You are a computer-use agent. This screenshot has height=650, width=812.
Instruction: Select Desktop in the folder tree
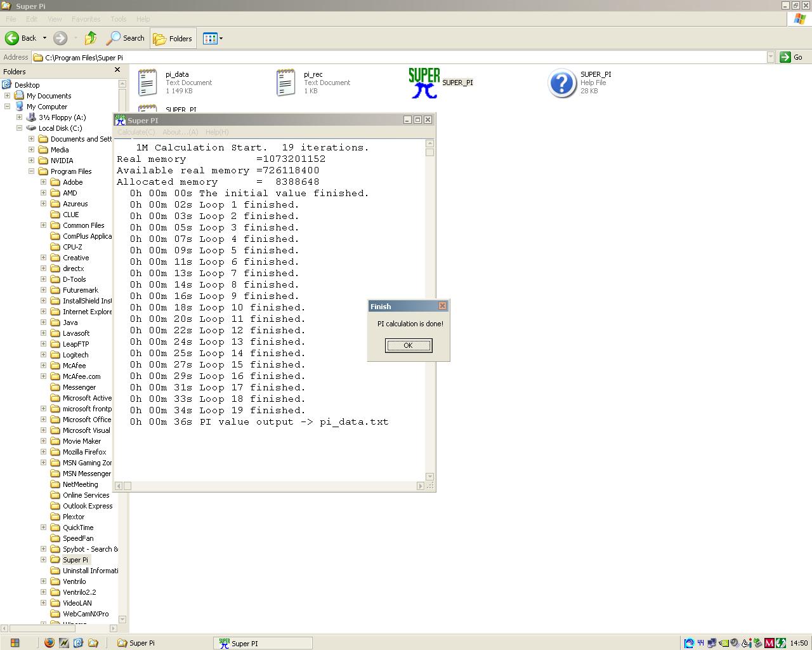click(27, 84)
